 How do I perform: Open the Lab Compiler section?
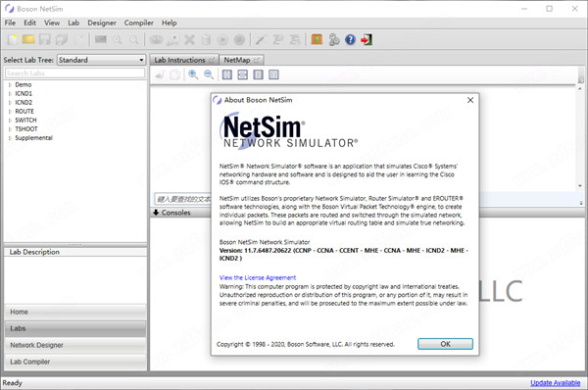(x=75, y=362)
